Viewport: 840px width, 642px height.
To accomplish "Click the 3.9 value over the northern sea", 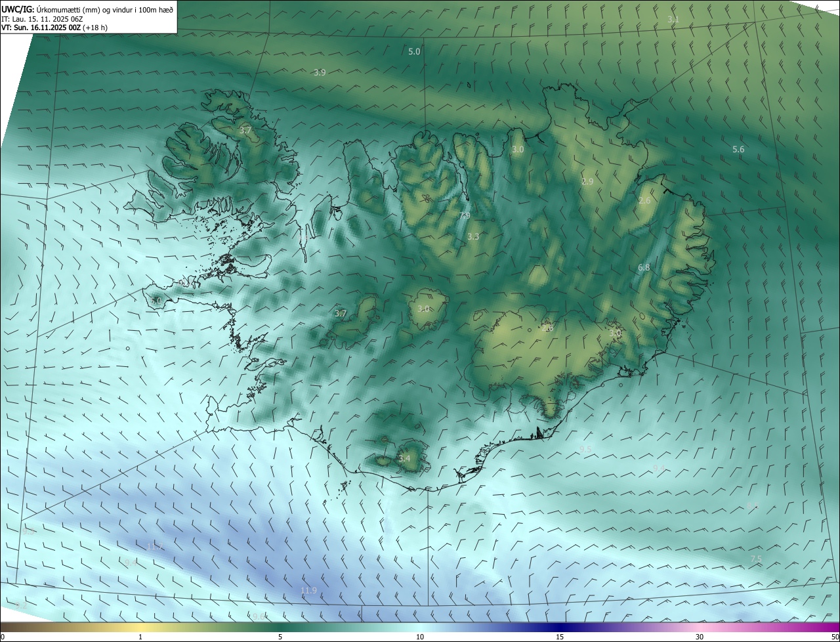I will click(x=320, y=73).
